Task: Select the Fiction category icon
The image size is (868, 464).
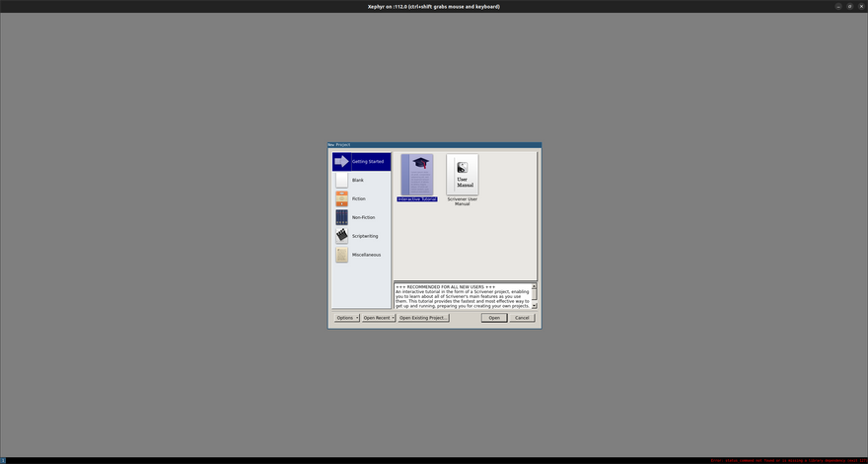Action: pos(341,198)
